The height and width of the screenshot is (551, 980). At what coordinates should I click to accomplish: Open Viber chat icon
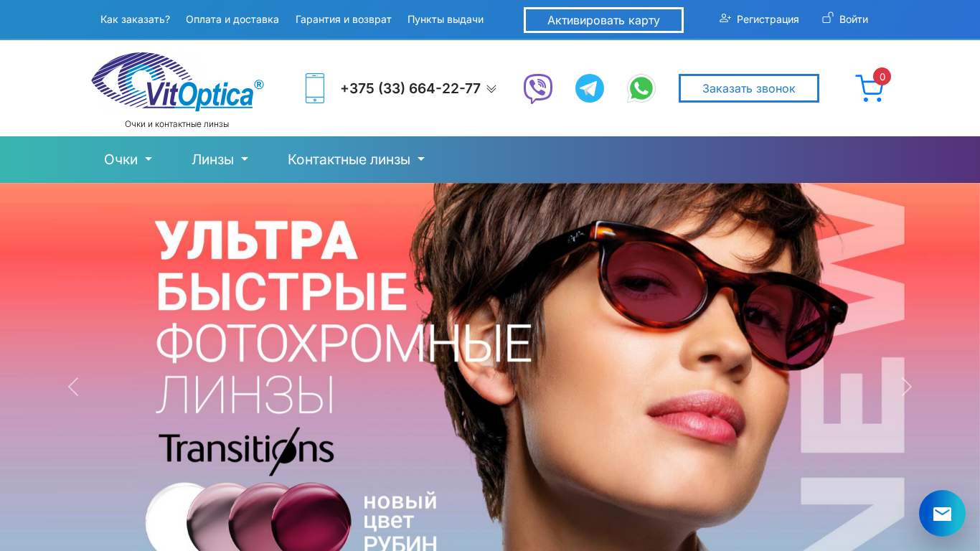538,88
